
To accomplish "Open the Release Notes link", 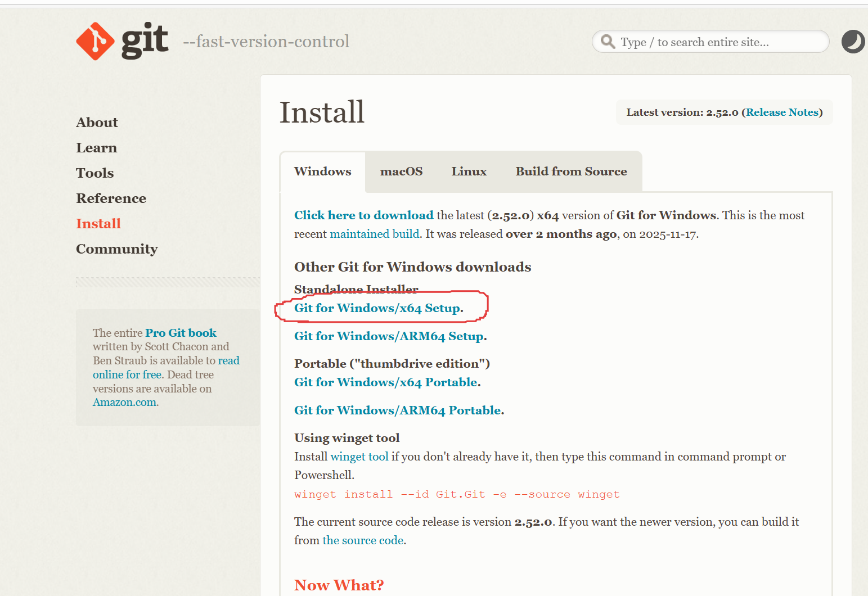I will (782, 112).
